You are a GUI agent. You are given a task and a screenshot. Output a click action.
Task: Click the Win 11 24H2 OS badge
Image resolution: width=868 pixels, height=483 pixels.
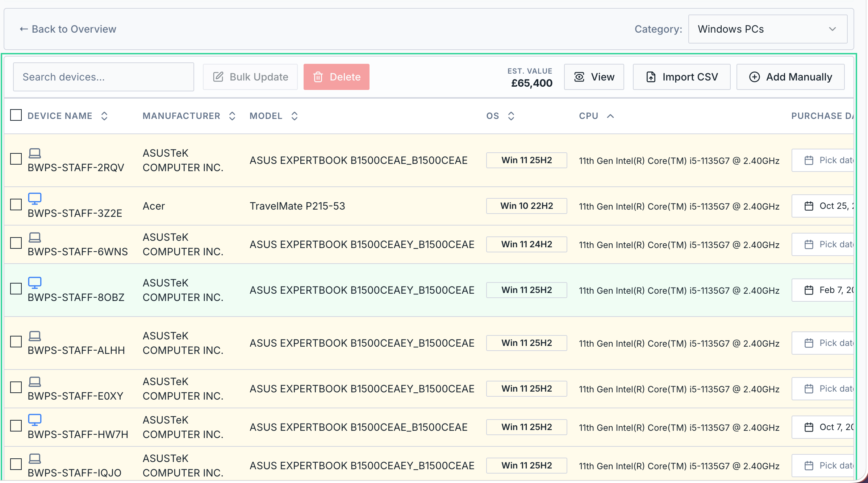pyautogui.click(x=527, y=244)
